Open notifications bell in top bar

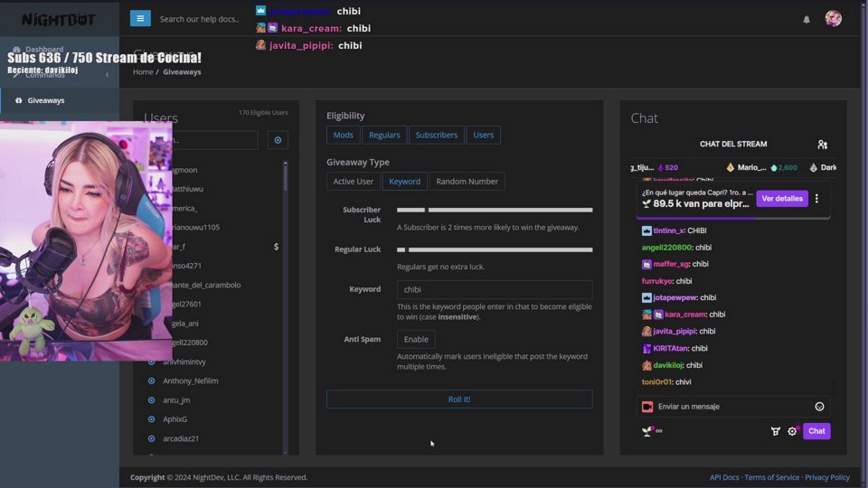[x=807, y=19]
